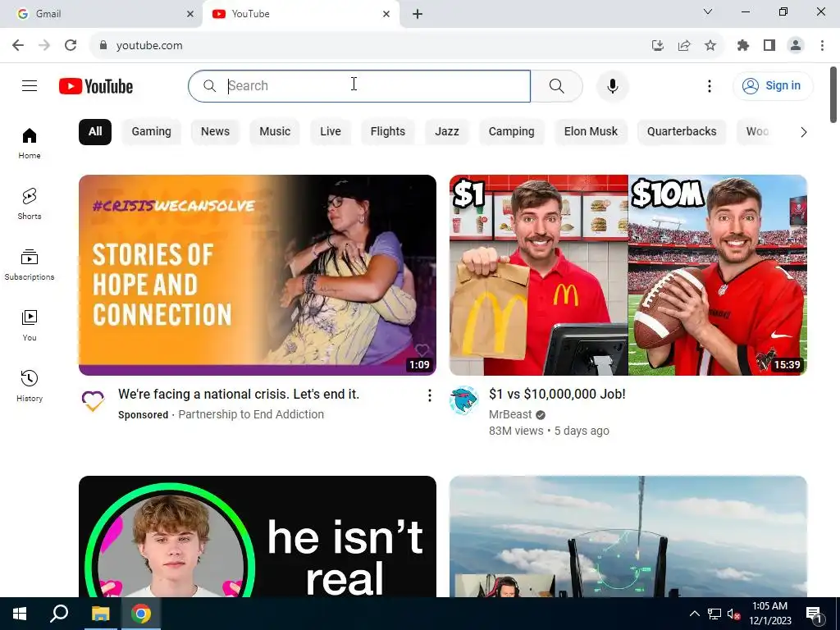
Task: Open "$1 vs $10,000,000 Job!" title link
Action: click(x=557, y=395)
